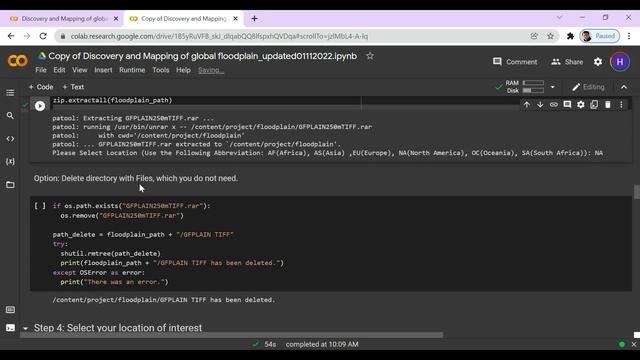This screenshot has width=640, height=360.
Task: Open the Tools menu
Action: (x=160, y=70)
